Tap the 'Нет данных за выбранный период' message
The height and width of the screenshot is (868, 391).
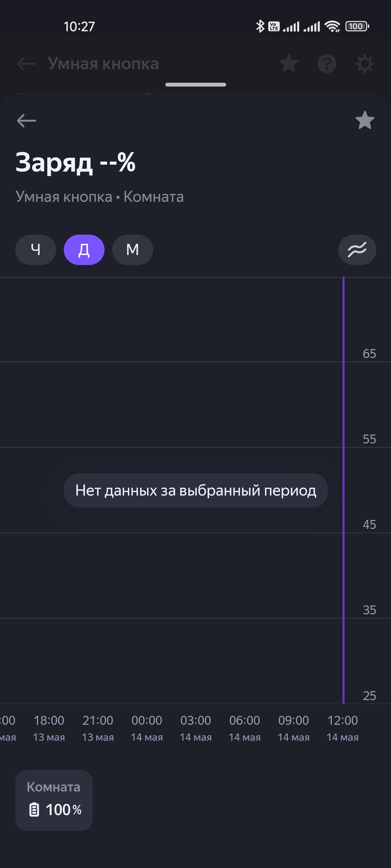[x=196, y=490]
